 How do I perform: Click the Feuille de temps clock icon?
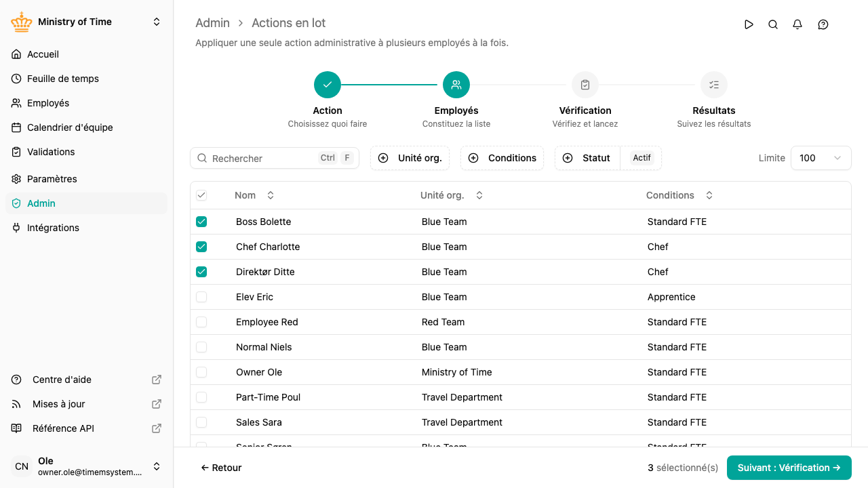(x=16, y=79)
